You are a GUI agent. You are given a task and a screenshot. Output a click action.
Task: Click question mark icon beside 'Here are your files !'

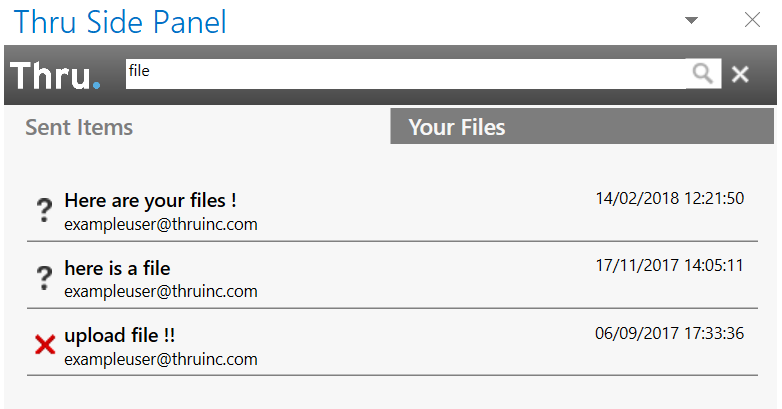(x=44, y=210)
